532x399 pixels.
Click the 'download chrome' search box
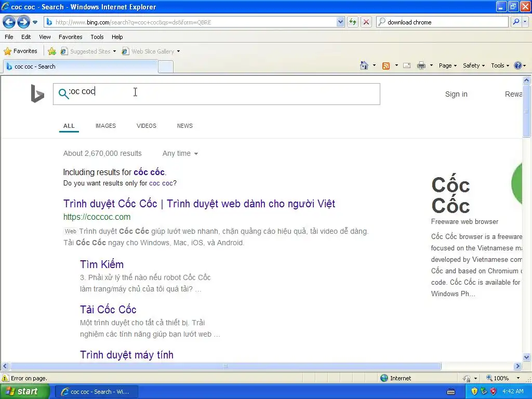(x=442, y=22)
